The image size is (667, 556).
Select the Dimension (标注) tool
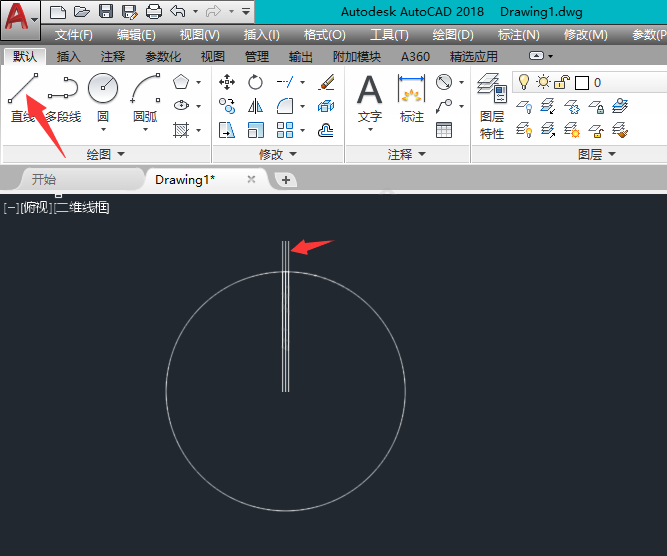412,98
